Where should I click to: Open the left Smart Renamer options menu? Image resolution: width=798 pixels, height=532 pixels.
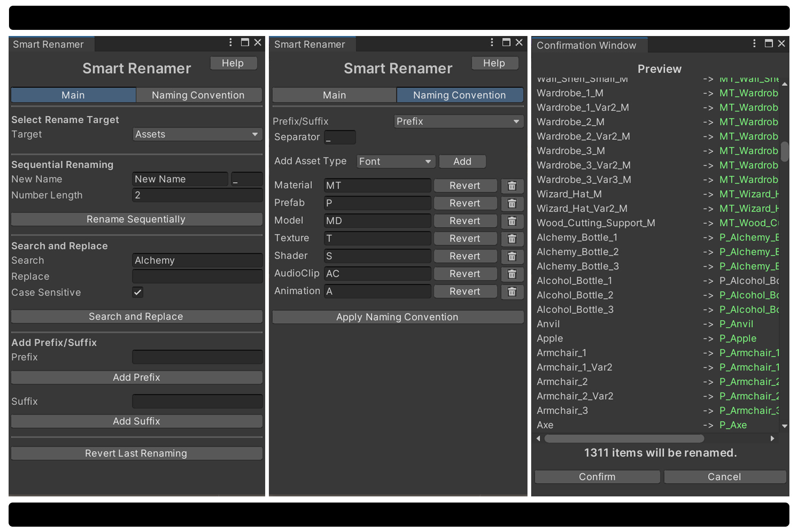point(230,42)
